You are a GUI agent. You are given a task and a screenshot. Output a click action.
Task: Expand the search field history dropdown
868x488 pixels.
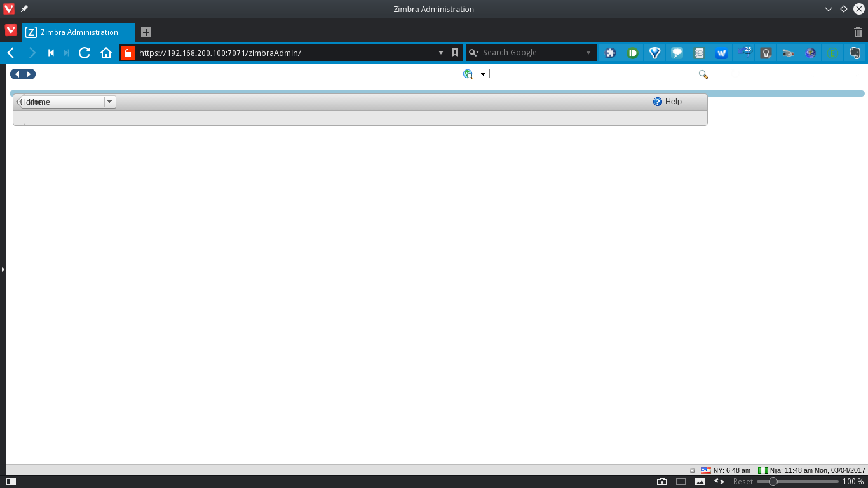point(588,53)
